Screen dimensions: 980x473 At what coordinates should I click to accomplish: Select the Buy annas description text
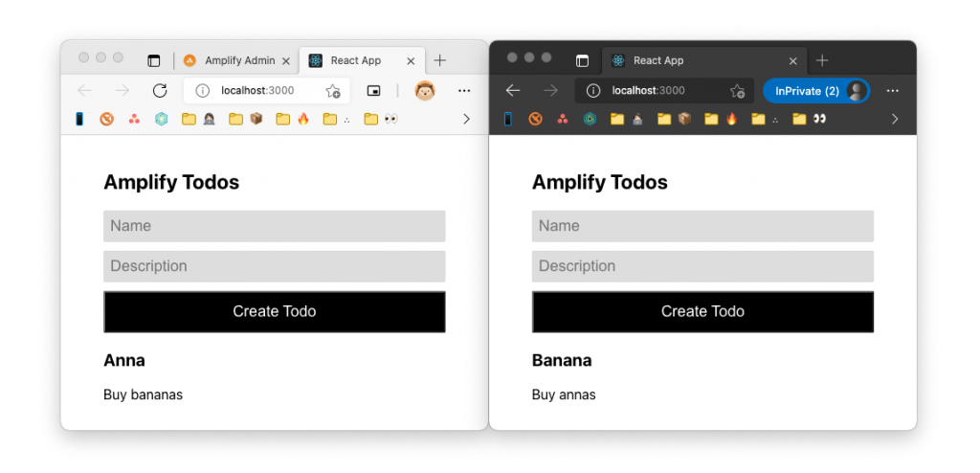click(x=564, y=394)
